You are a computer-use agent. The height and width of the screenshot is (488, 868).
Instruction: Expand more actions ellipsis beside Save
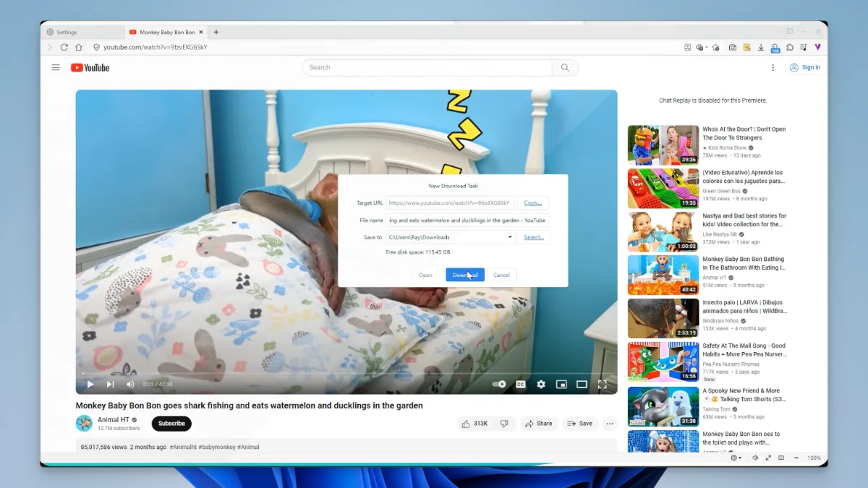pos(610,424)
